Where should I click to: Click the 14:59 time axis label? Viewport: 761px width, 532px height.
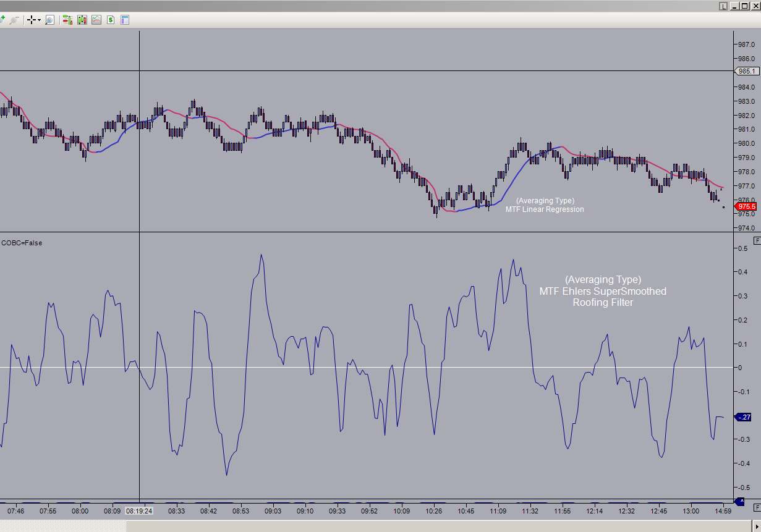(723, 512)
